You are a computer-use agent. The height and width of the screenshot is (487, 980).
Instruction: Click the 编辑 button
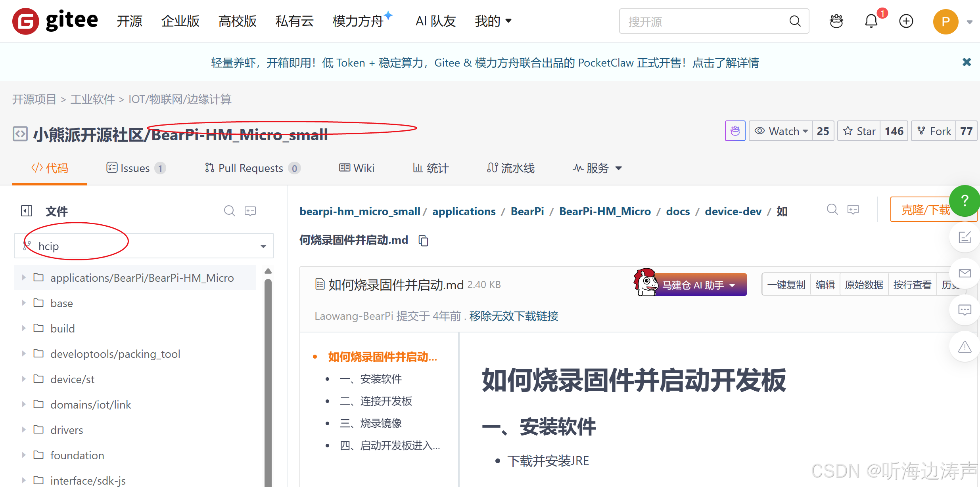pos(825,285)
